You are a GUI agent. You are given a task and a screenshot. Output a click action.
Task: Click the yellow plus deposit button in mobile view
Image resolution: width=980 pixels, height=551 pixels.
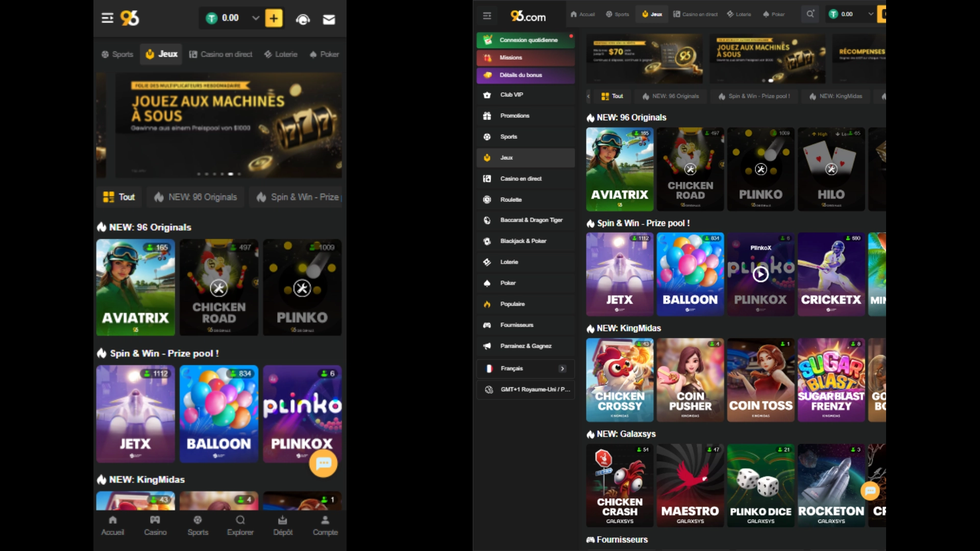click(274, 18)
